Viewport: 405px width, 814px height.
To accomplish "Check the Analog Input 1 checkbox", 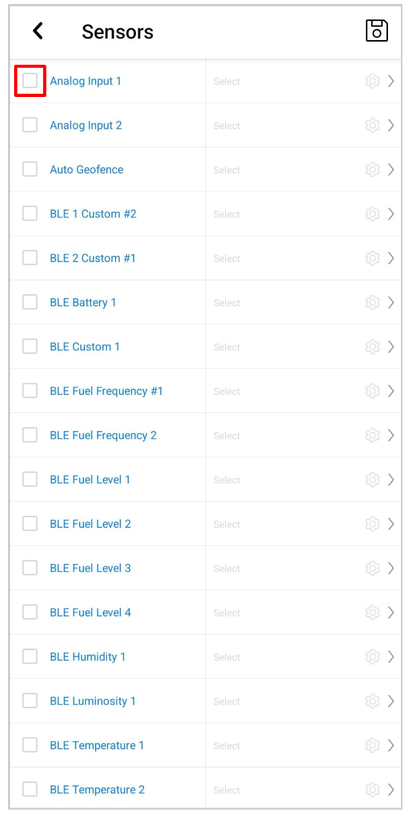I will [30, 80].
